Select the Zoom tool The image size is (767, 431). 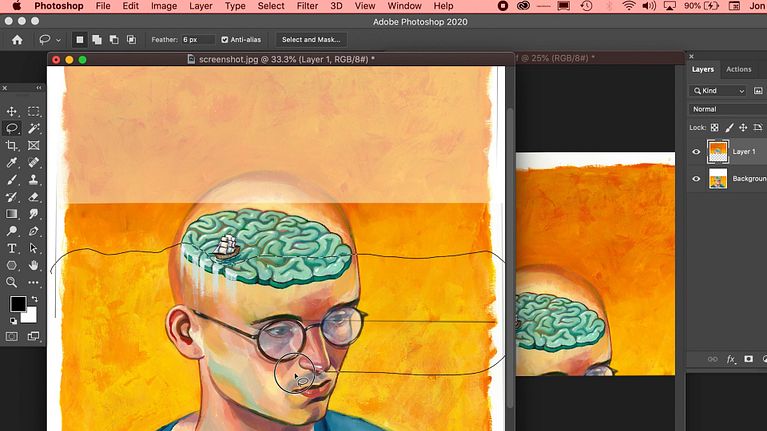[12, 282]
